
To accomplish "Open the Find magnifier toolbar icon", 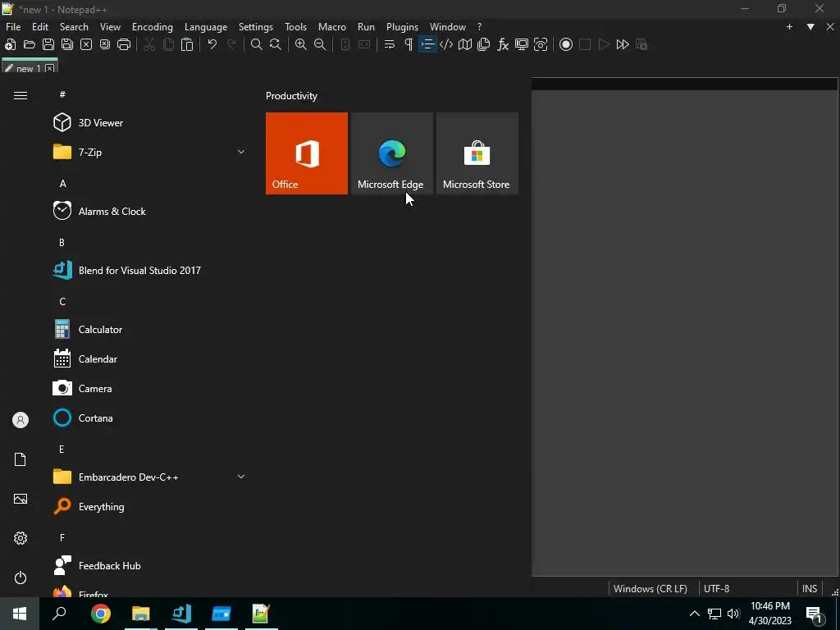I will [x=257, y=44].
